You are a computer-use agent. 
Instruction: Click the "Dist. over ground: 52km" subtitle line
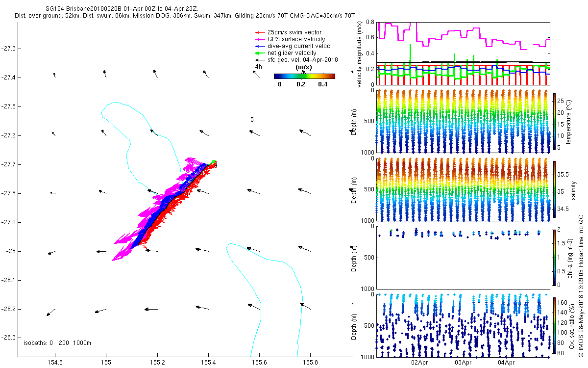click(185, 16)
